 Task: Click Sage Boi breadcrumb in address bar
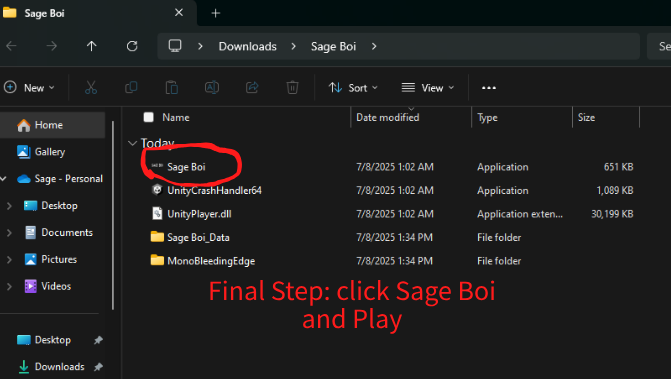pyautogui.click(x=333, y=46)
